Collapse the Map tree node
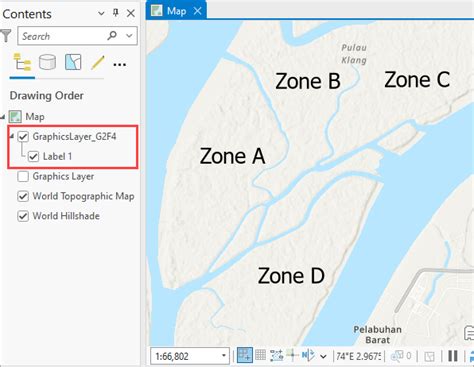Image resolution: width=474 pixels, height=367 pixels. coord(3,117)
